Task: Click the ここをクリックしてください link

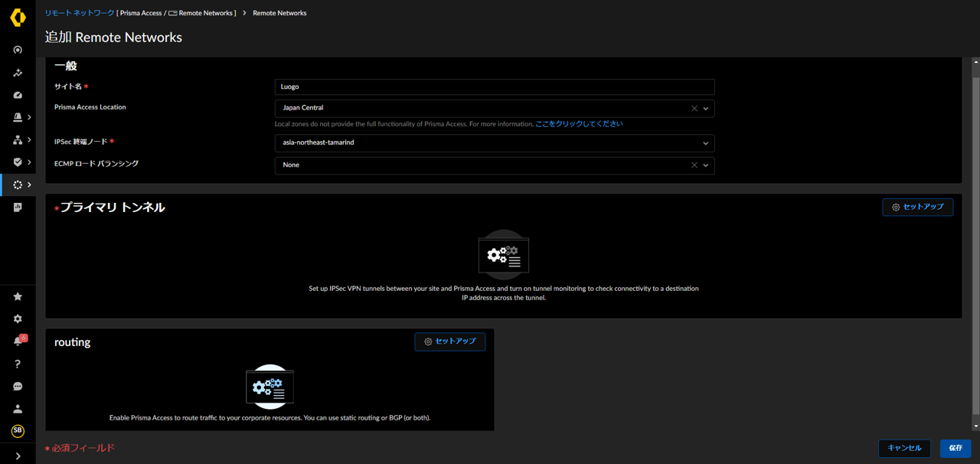Action: (579, 124)
